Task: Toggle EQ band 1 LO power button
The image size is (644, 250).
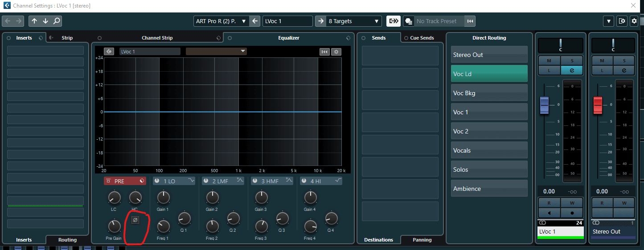Action: (x=157, y=181)
